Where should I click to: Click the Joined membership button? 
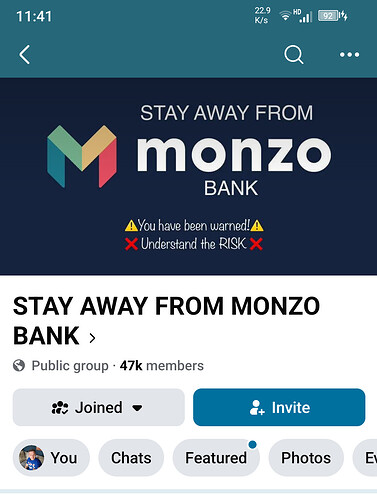tap(99, 407)
